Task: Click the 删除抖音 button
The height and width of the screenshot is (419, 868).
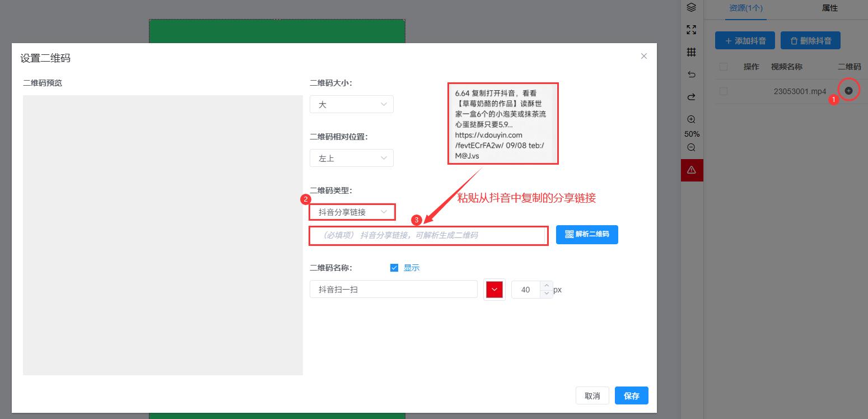Action: tap(810, 40)
